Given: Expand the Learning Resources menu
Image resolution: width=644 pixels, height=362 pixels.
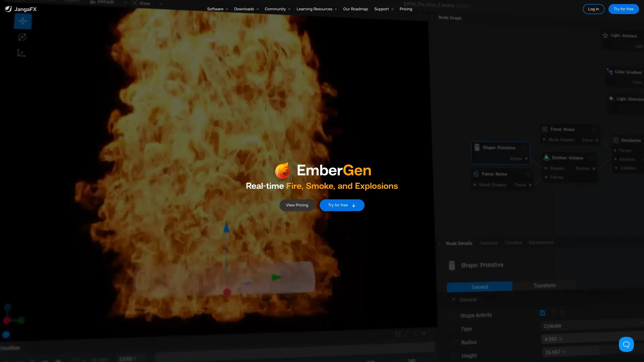Looking at the screenshot, I should [x=317, y=9].
